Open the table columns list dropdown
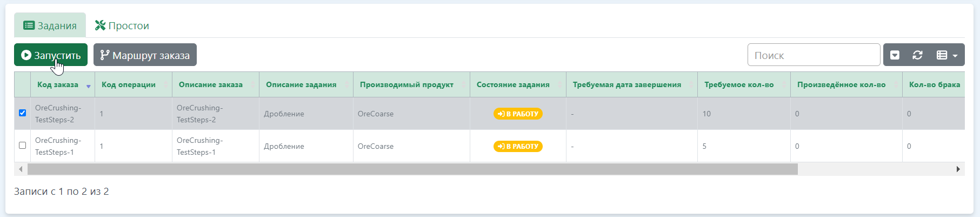 946,55
